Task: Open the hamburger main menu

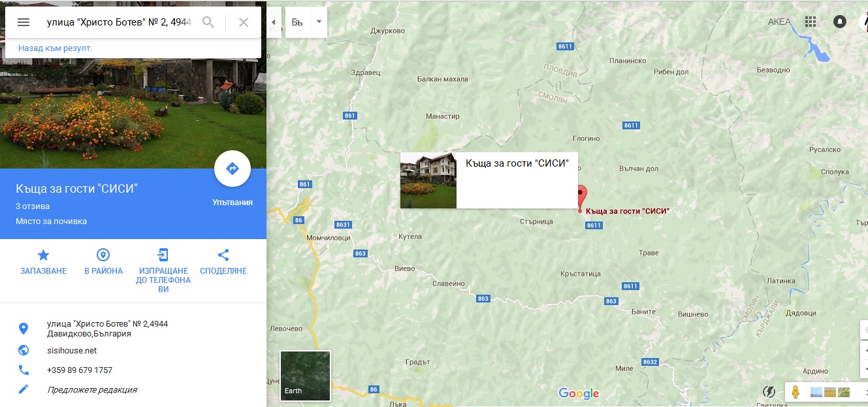Action: (x=24, y=22)
